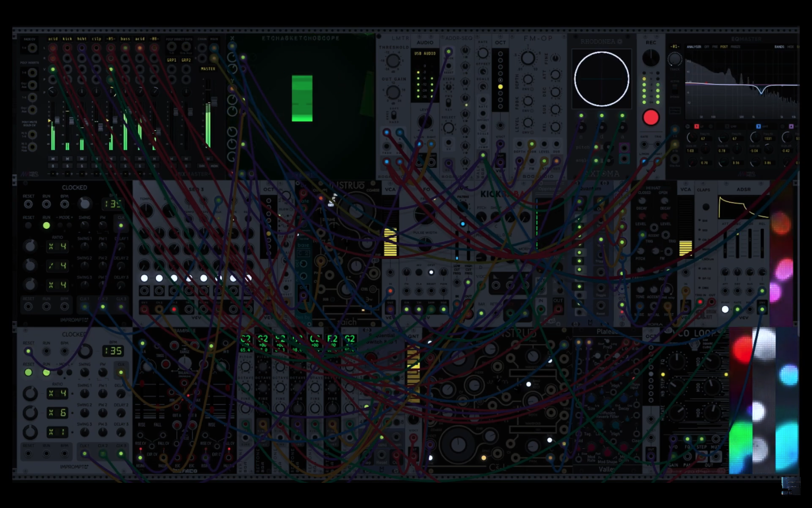Click the LMTR threshold knob
812x508 pixels.
pos(393,60)
